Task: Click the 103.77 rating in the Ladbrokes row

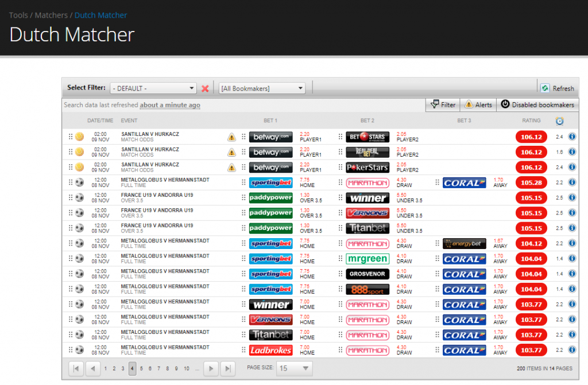Action: tap(531, 350)
